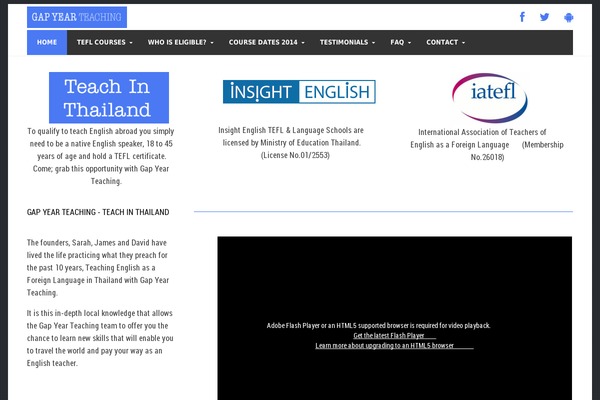Open the Who Is Eligible? menu
This screenshot has width=600, height=400.
[x=181, y=42]
